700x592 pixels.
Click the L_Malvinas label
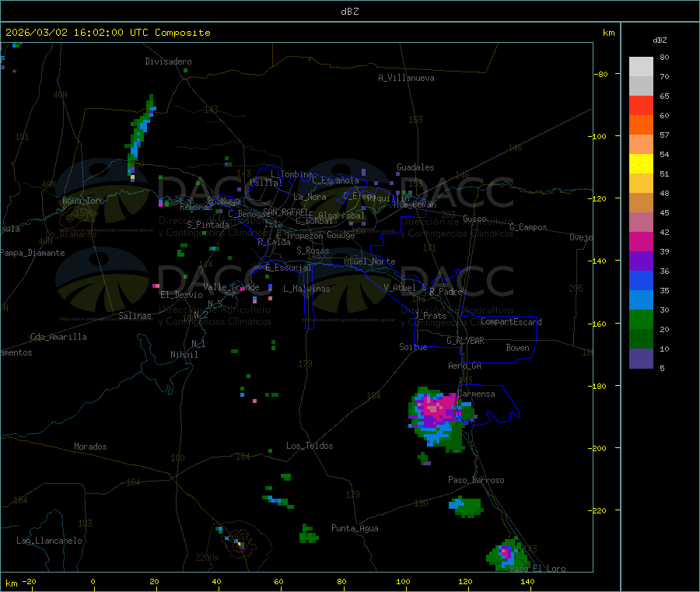[306, 289]
